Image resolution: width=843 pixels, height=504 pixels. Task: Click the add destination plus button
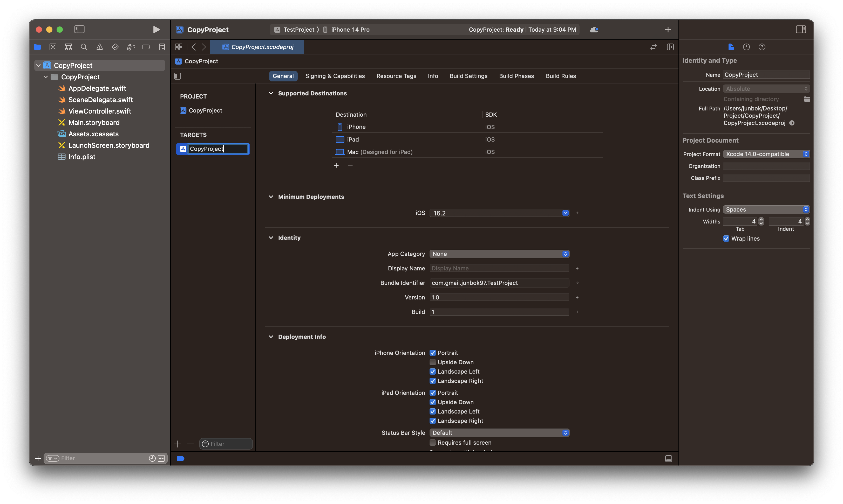click(336, 165)
